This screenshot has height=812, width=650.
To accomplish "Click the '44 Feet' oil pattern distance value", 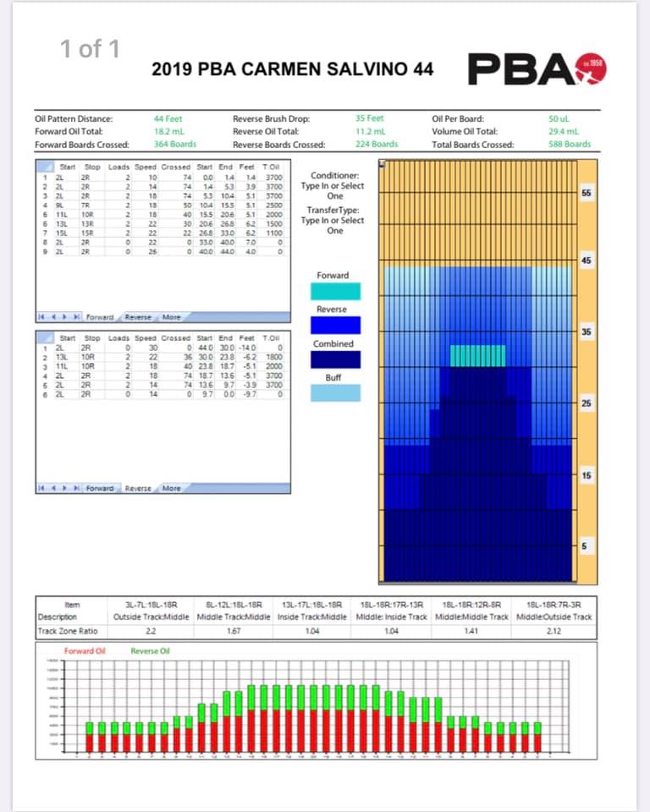I will [168, 119].
